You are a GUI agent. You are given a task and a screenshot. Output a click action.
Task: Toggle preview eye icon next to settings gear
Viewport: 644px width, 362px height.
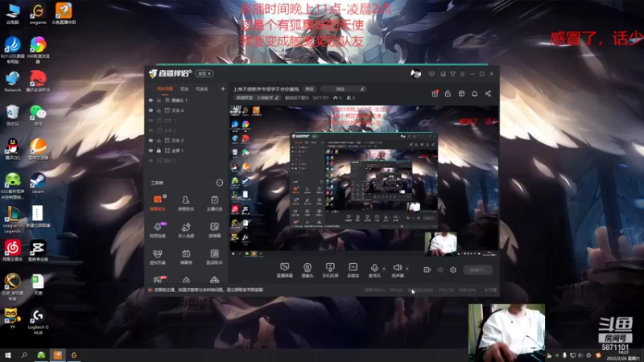coord(440,269)
